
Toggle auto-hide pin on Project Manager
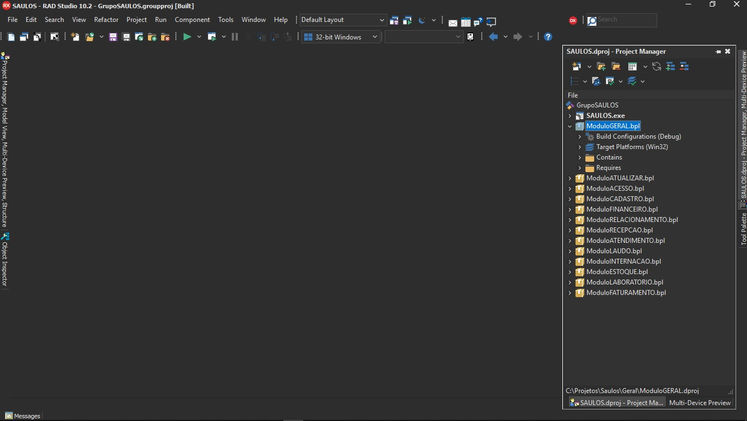[x=718, y=51]
